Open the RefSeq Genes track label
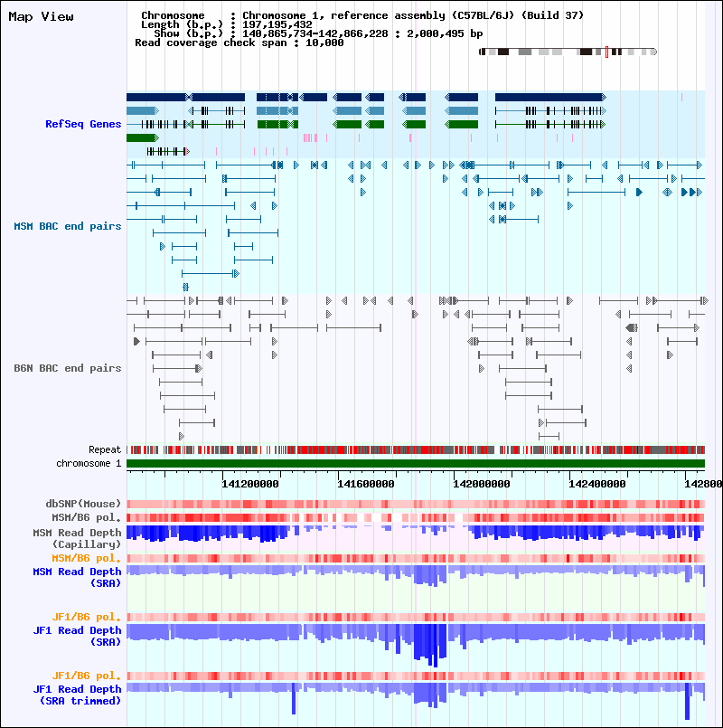 [x=83, y=124]
